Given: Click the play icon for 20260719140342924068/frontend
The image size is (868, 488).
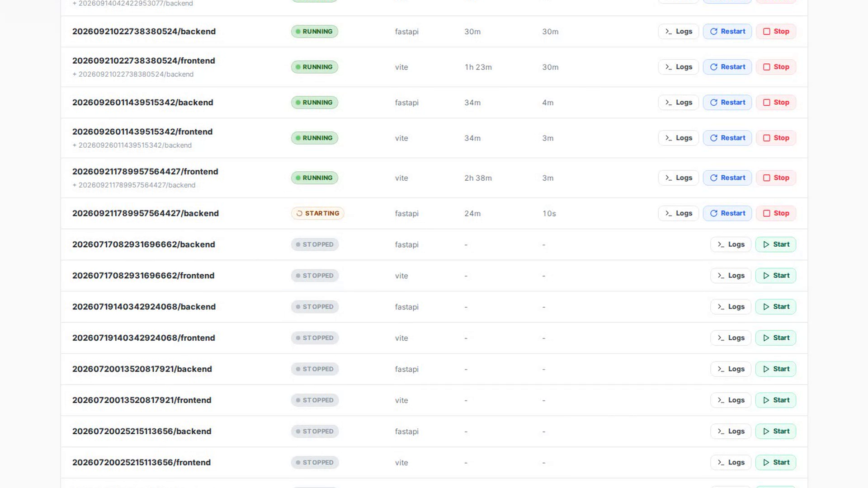Looking at the screenshot, I should pos(766,338).
